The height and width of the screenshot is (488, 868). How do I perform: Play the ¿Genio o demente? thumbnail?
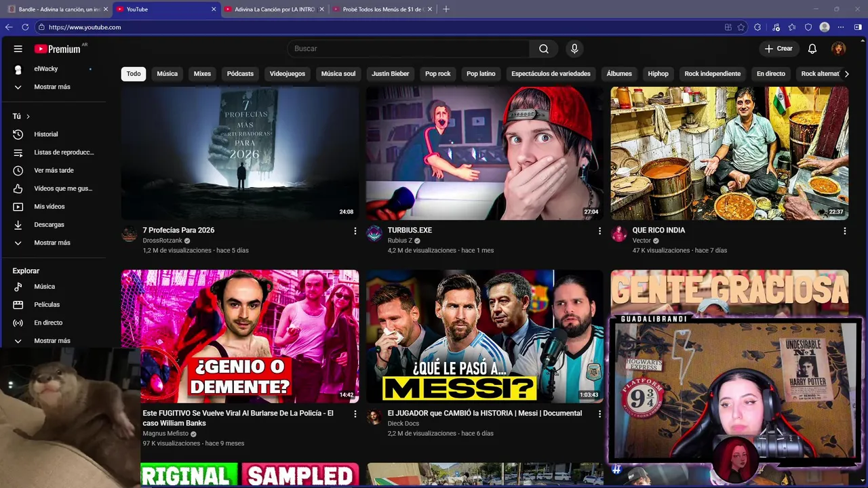[x=240, y=336]
